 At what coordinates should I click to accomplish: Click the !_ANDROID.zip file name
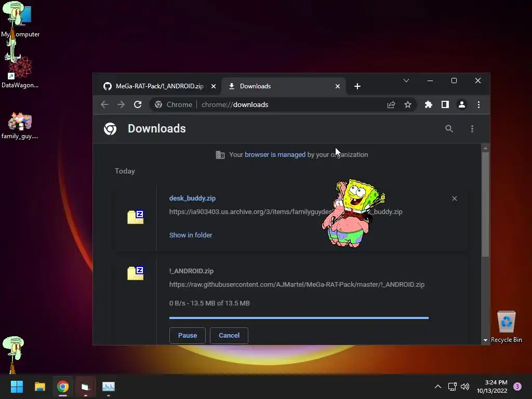(191, 271)
